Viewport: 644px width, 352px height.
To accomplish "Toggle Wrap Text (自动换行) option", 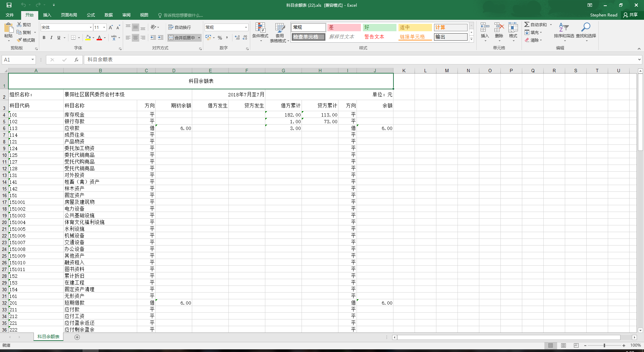I will coord(179,27).
